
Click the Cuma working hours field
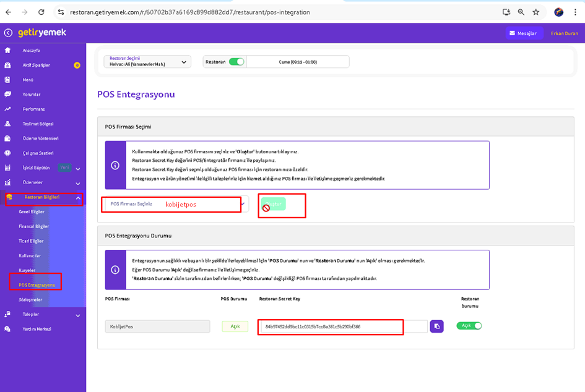click(x=298, y=62)
